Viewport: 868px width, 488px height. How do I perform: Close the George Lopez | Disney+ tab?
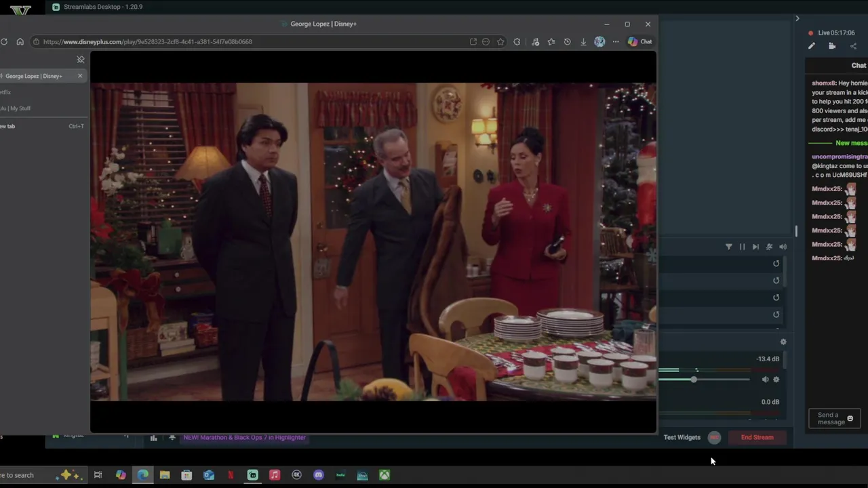tap(80, 76)
